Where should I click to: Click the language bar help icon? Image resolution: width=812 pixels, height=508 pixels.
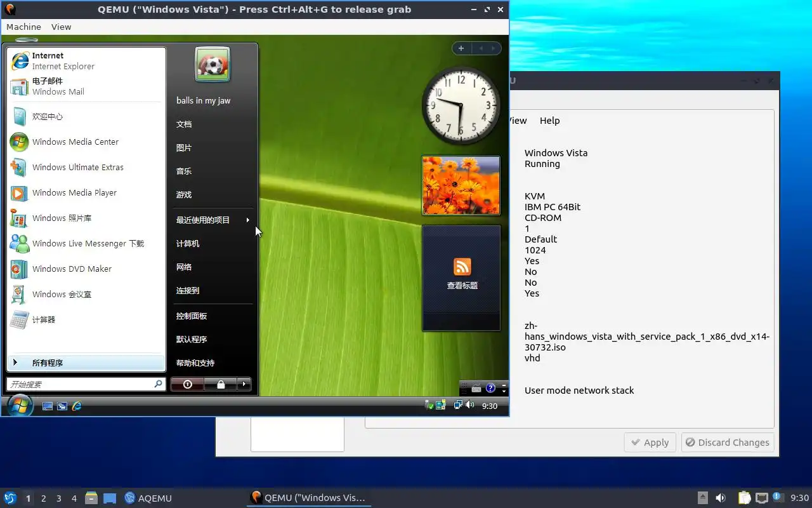[x=490, y=389]
